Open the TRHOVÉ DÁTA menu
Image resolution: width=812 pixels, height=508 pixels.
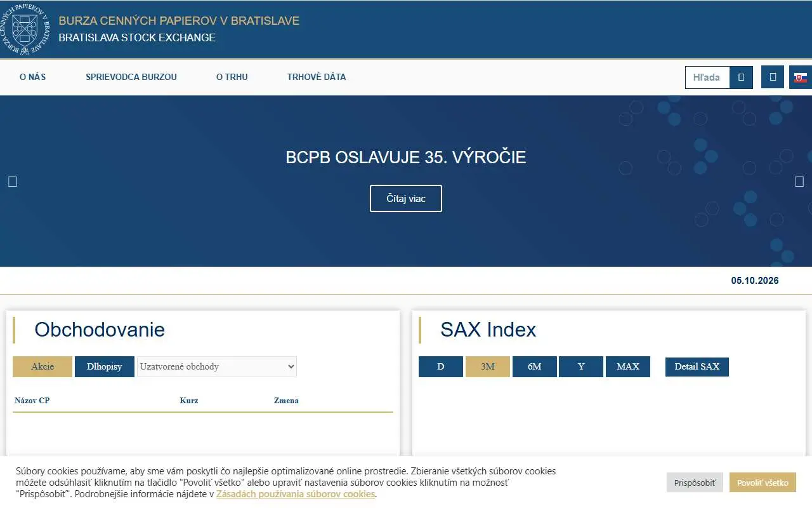(x=317, y=77)
